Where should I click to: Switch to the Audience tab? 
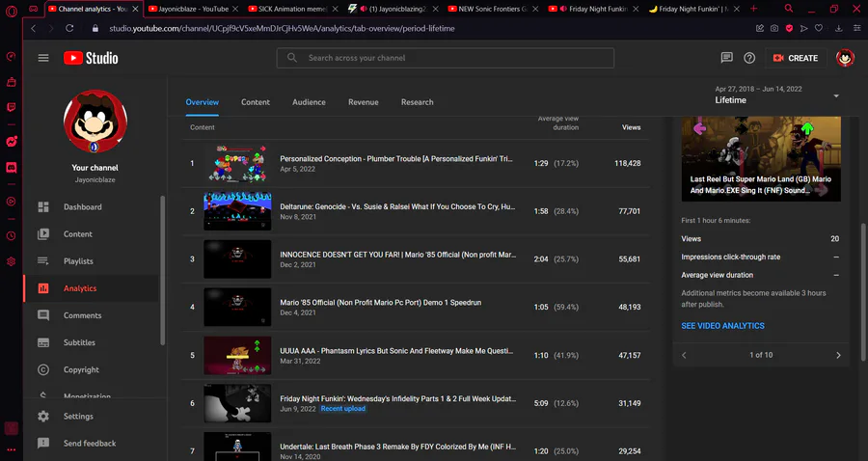click(x=309, y=102)
